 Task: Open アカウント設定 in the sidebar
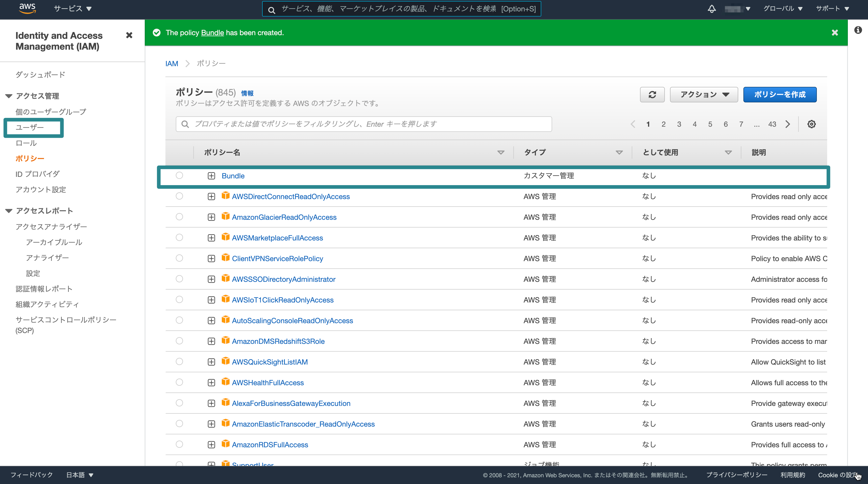click(x=41, y=190)
